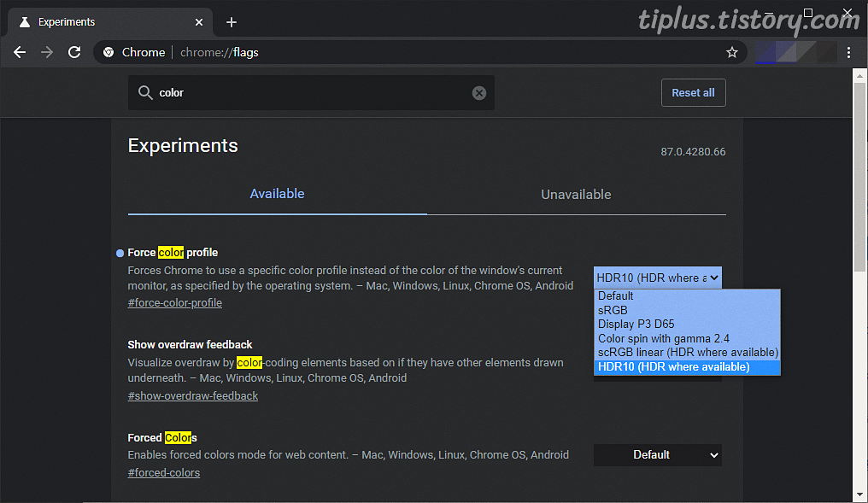Click the Show overdraw feedback heading
Image resolution: width=868 pixels, height=503 pixels.
(x=190, y=345)
